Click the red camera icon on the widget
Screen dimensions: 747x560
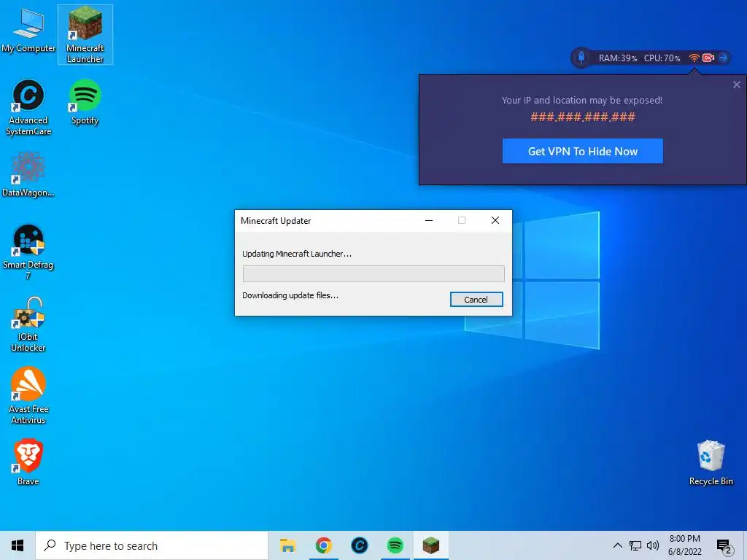[x=708, y=58]
